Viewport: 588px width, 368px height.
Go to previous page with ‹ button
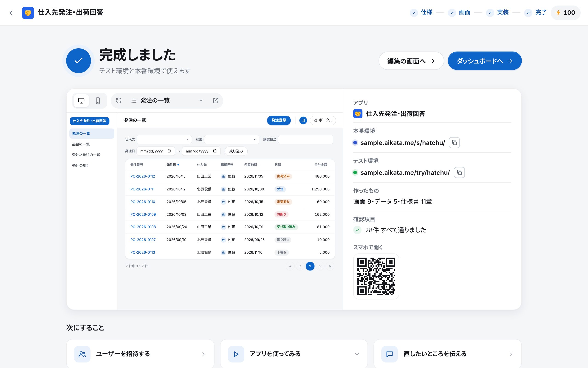tap(300, 266)
